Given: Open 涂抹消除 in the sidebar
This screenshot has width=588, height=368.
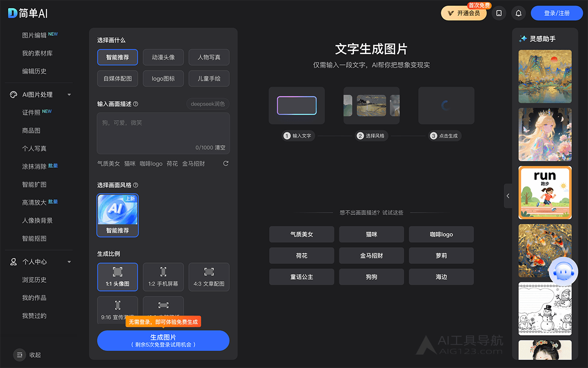Looking at the screenshot, I should 34,167.
